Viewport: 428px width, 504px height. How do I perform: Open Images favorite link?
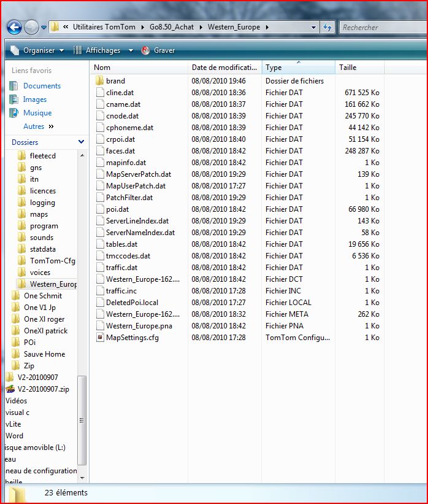(35, 99)
